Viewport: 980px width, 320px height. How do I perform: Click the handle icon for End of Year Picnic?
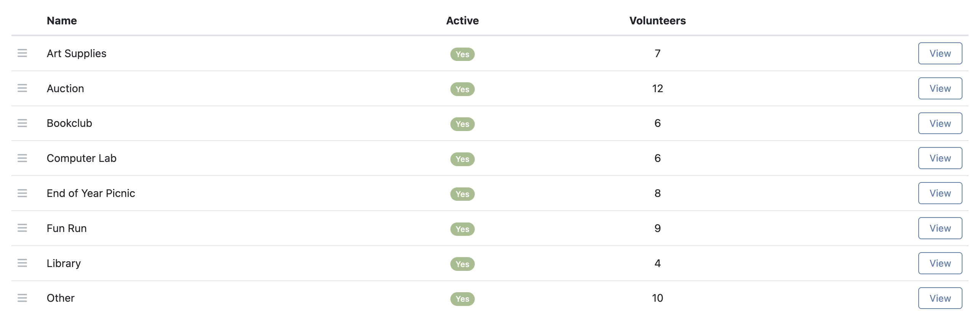point(22,193)
